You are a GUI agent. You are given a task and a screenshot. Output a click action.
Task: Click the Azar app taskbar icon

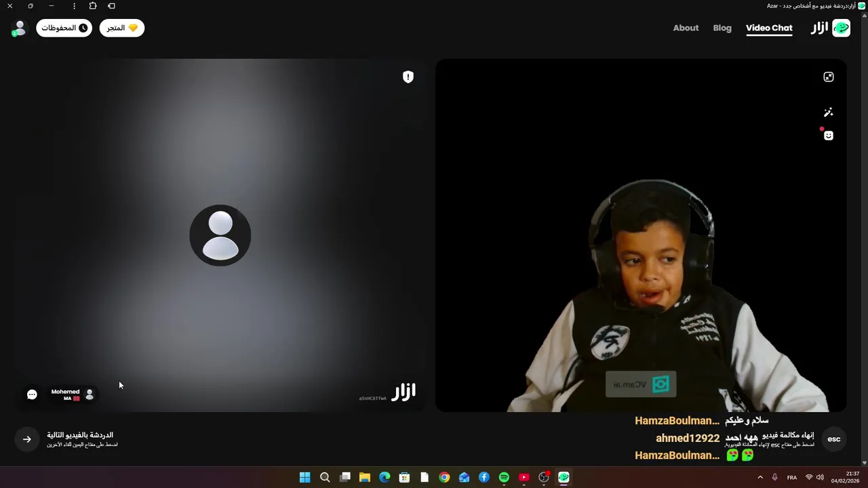tap(564, 477)
